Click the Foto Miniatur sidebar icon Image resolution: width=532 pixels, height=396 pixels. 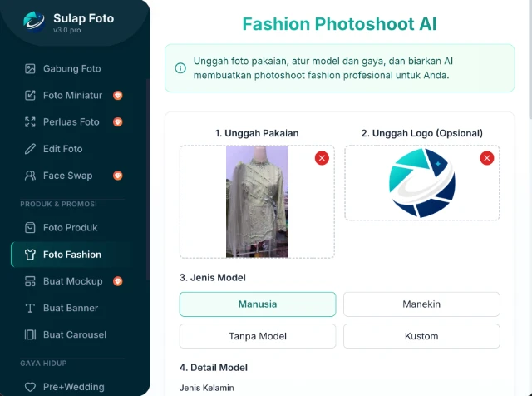tap(31, 95)
